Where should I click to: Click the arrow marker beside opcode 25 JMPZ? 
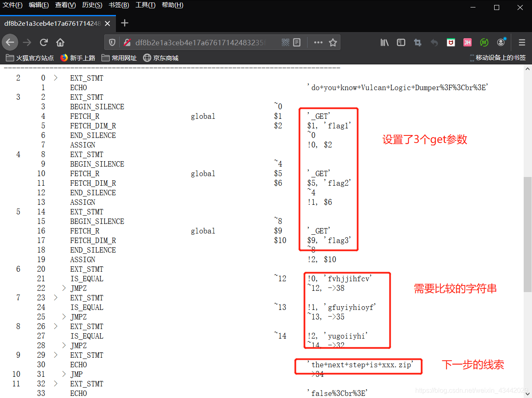tap(64, 317)
